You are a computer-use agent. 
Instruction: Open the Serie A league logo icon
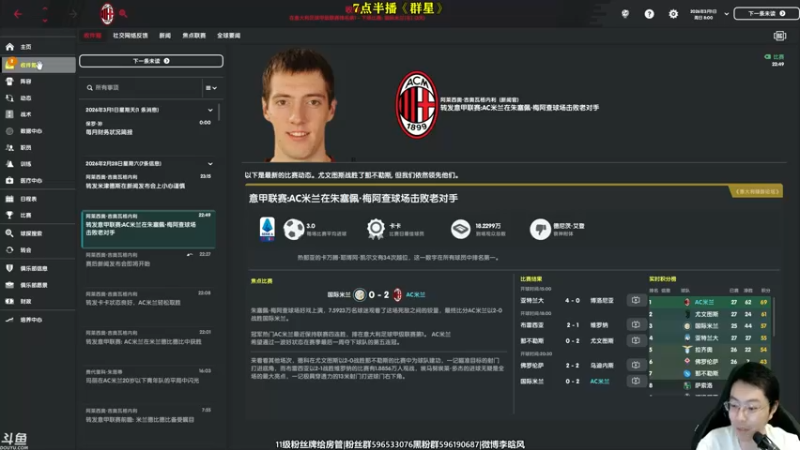(x=267, y=229)
